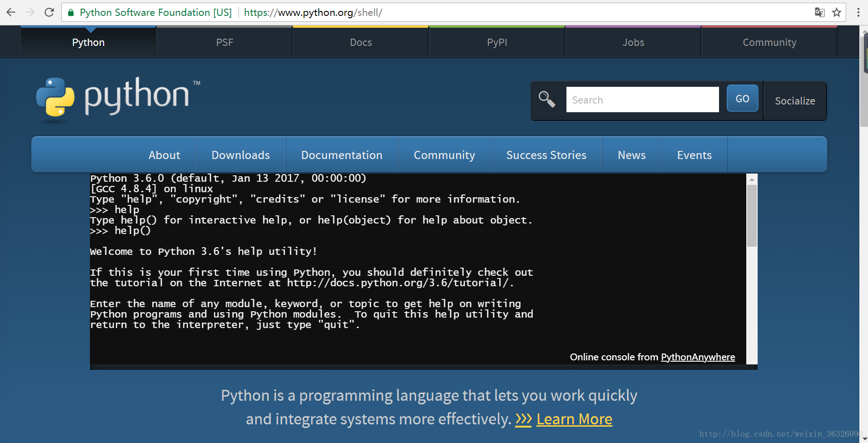Image resolution: width=868 pixels, height=443 pixels.
Task: Click the 'Python Software Foundation [US]' certificate label
Action: click(156, 13)
